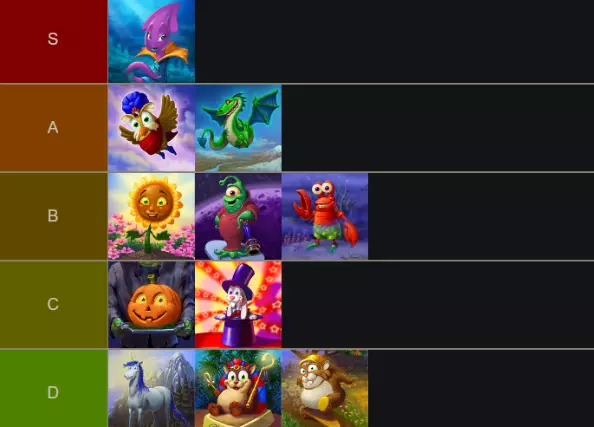The image size is (594, 427).
Task: Select the smiling sunflower character image
Action: coord(152,217)
